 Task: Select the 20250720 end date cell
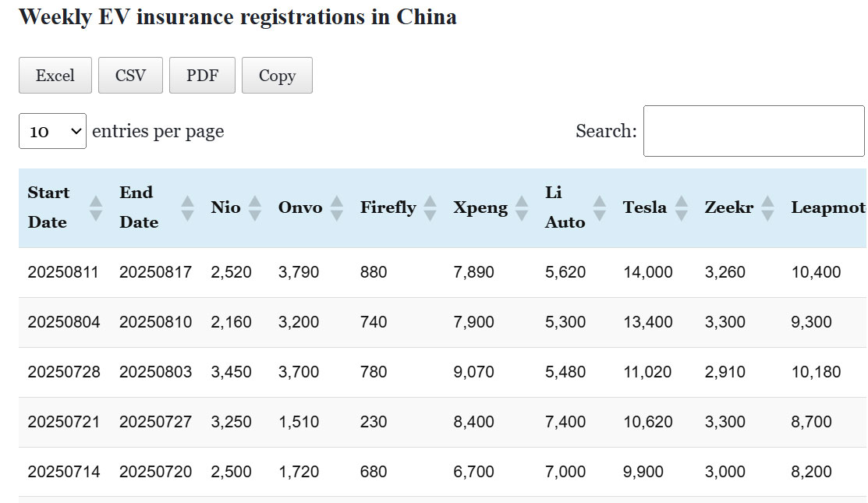point(155,472)
